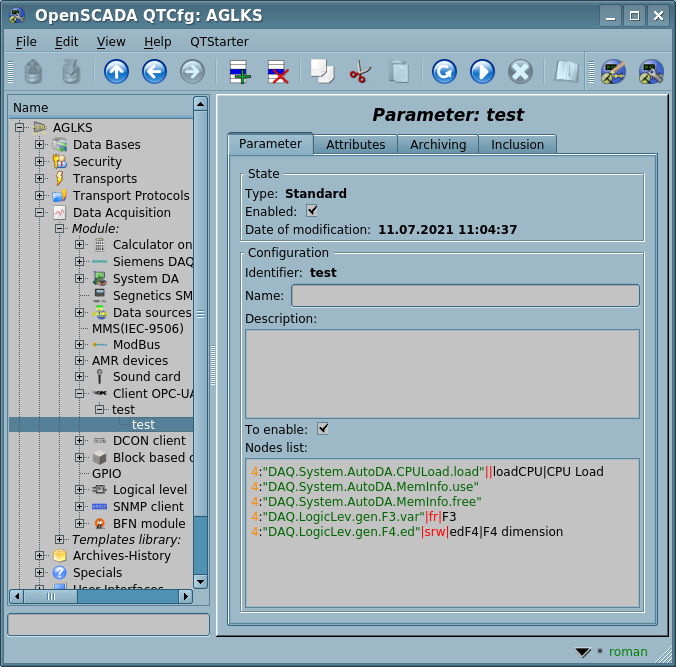Refresh the page with the reload icon
676x667 pixels.
coord(444,71)
